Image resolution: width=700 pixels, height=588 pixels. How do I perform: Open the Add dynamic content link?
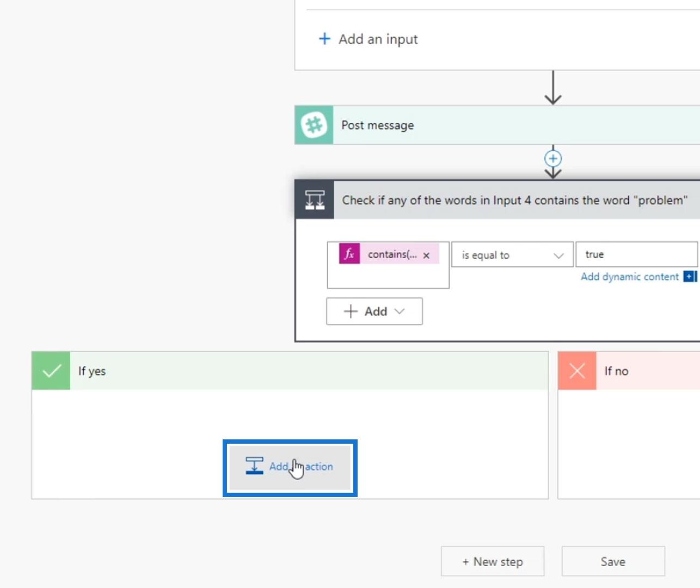(630, 277)
